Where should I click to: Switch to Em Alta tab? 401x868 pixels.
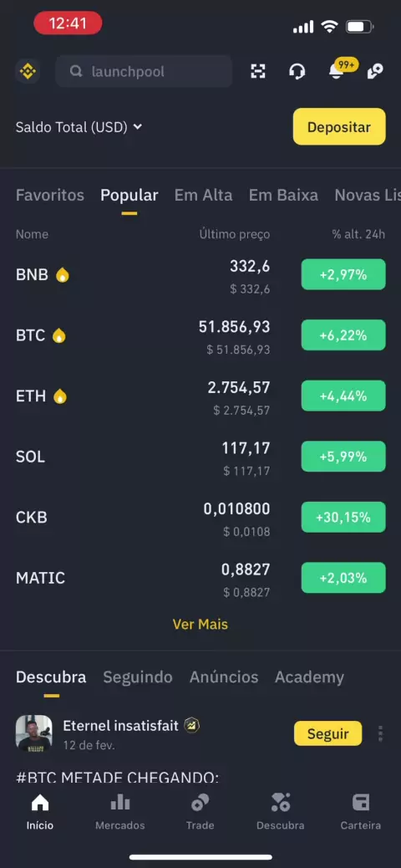[204, 196]
